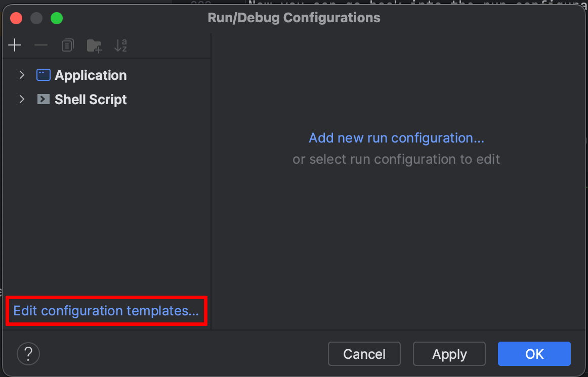Click the Application window icon in tree

(x=44, y=75)
